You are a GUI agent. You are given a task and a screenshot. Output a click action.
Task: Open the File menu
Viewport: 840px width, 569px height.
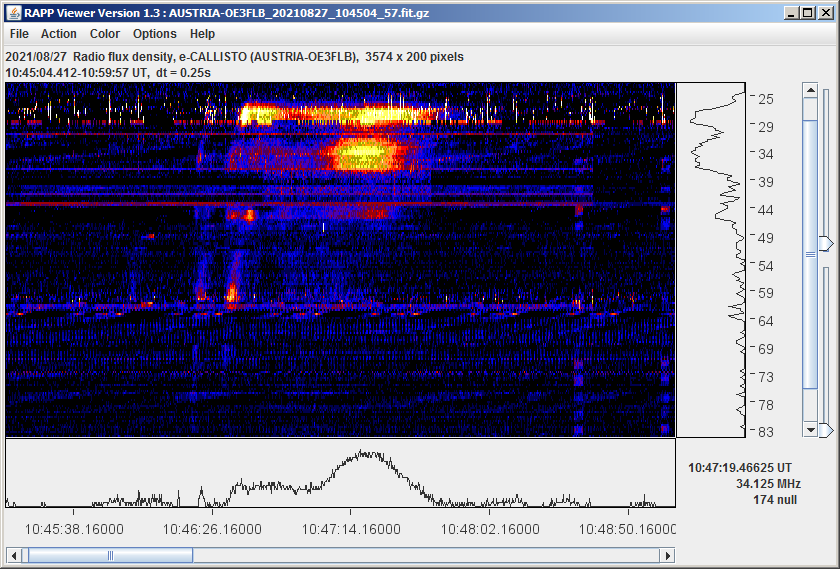[x=19, y=34]
